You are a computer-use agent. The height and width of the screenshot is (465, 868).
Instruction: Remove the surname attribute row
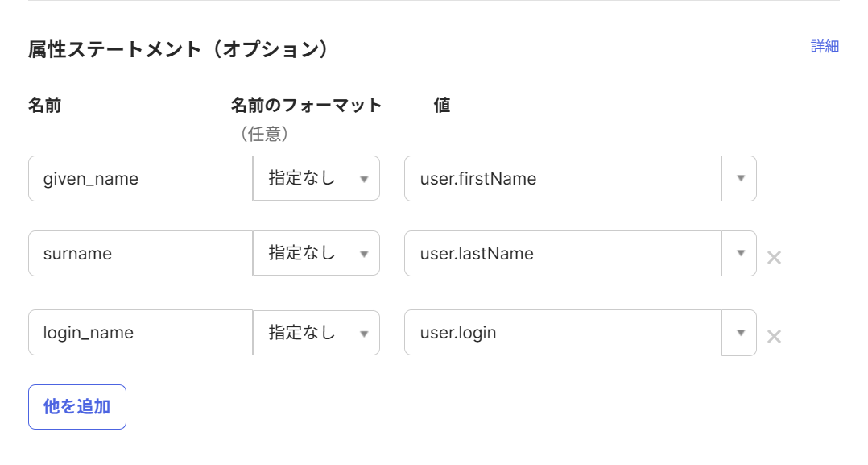774,258
